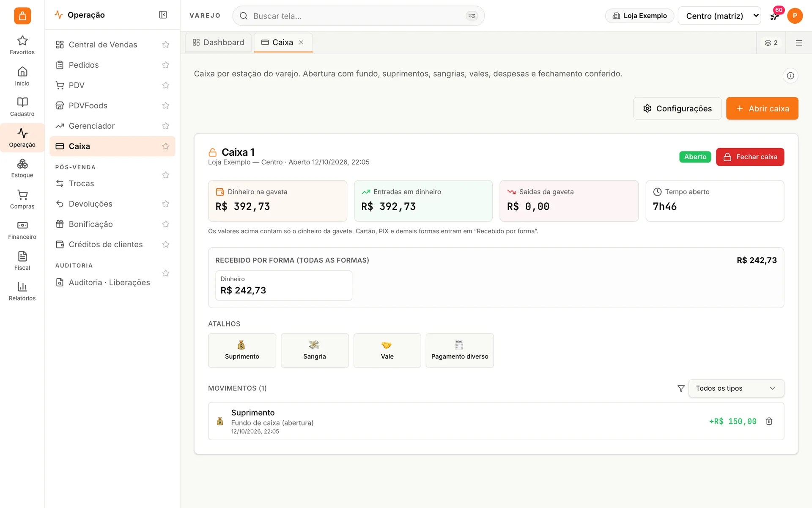Collapse the Operação sidebar panel

pos(163,15)
